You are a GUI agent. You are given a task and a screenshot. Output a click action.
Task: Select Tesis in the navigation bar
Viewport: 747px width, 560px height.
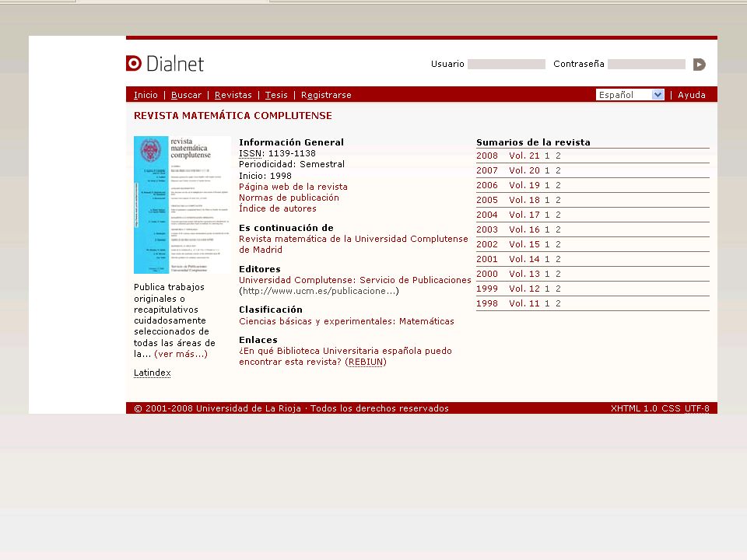(x=276, y=95)
